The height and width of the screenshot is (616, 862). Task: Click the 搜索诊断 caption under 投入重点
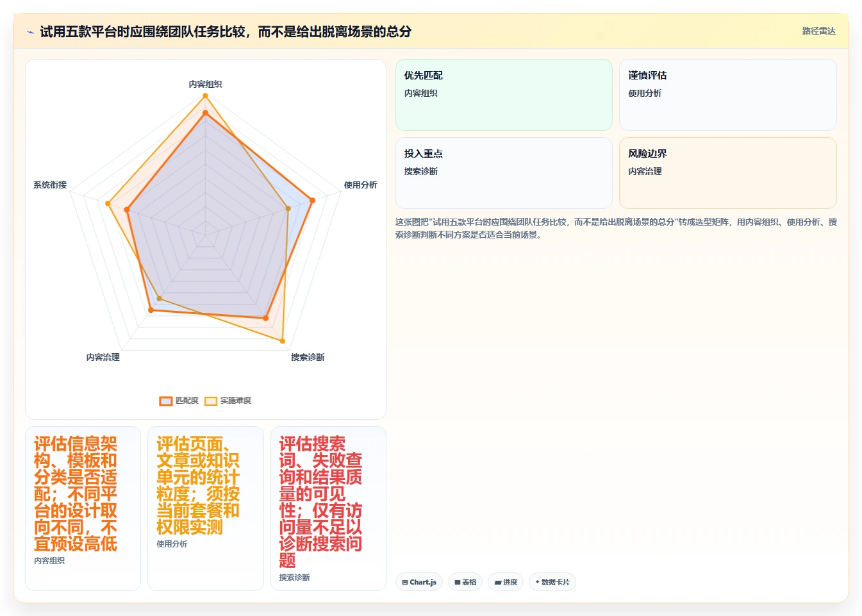tap(421, 171)
